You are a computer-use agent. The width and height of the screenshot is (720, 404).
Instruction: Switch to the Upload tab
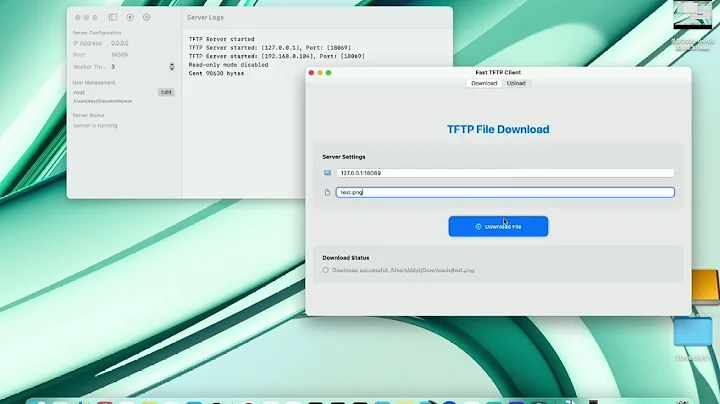(516, 83)
